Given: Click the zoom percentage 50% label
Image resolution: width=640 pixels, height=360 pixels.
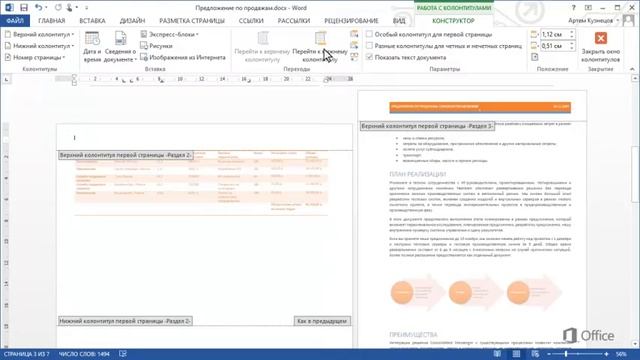Looking at the screenshot, I should (x=621, y=354).
